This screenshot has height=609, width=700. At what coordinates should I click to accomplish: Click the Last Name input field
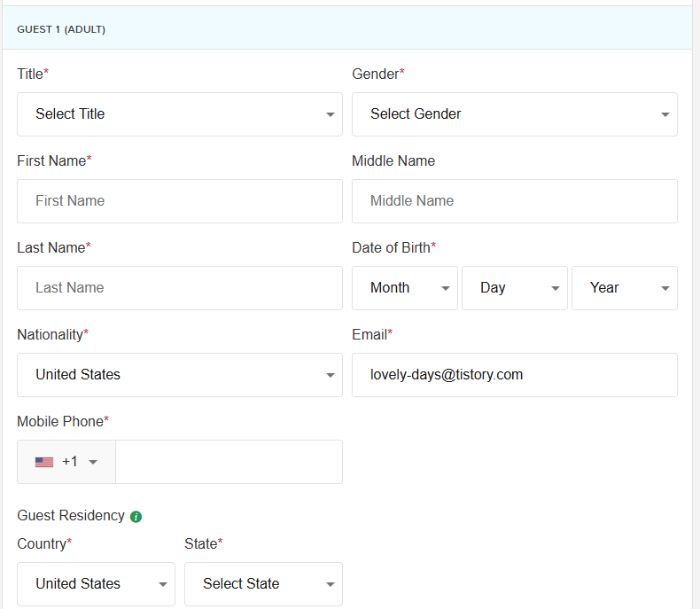tap(180, 288)
